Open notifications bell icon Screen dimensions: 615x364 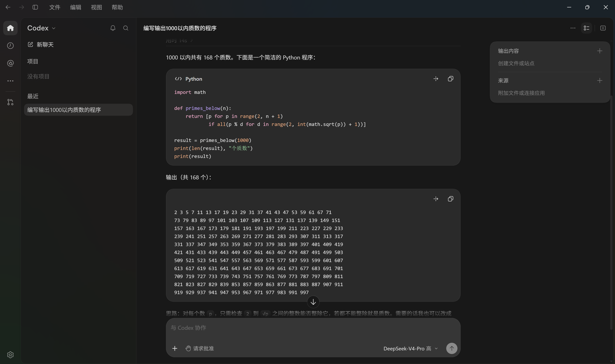[113, 28]
